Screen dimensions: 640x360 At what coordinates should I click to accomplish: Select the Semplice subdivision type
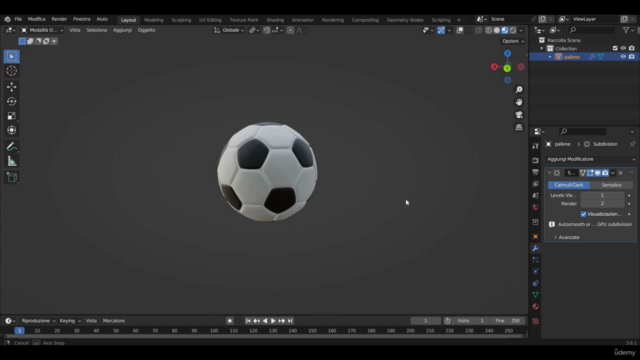tap(611, 185)
